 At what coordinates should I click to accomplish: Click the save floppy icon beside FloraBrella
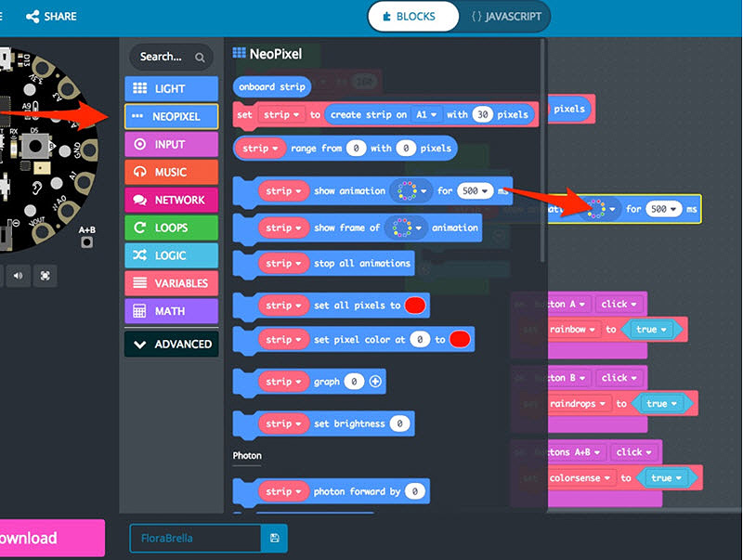[274, 538]
